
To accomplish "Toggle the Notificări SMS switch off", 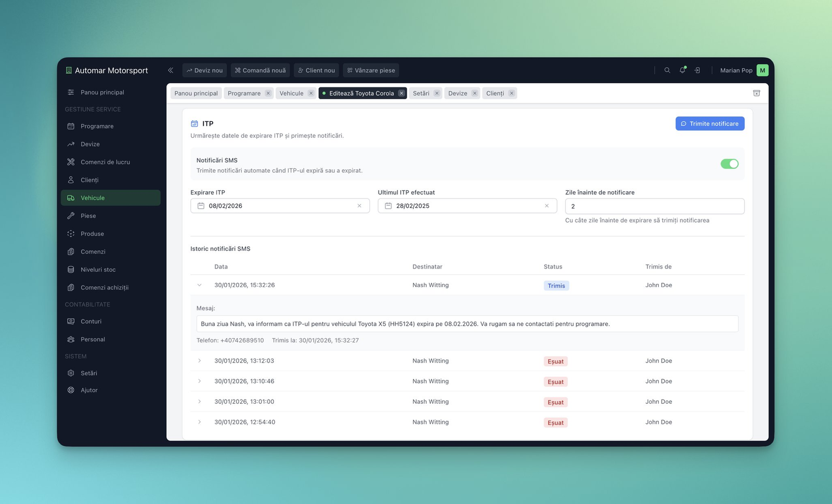I will point(730,164).
